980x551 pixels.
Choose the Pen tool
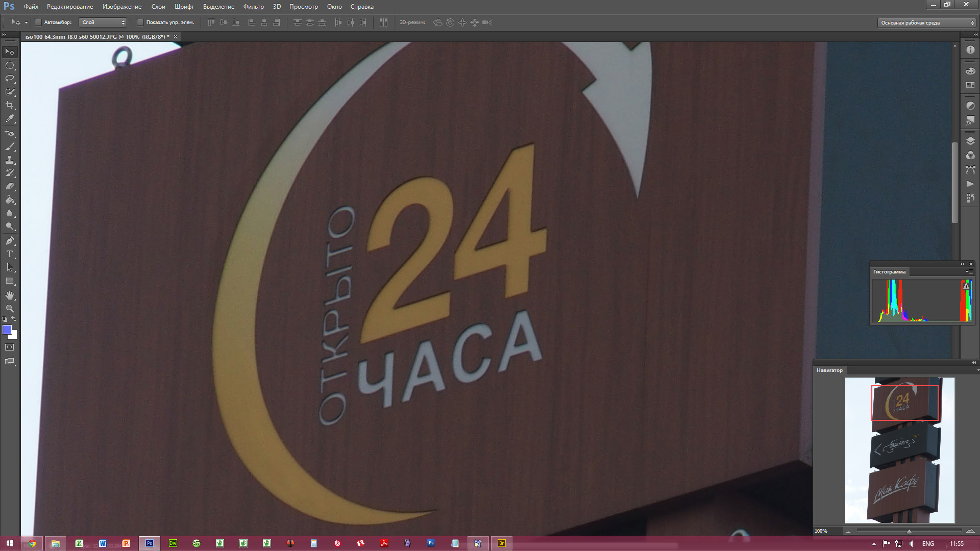click(x=10, y=241)
